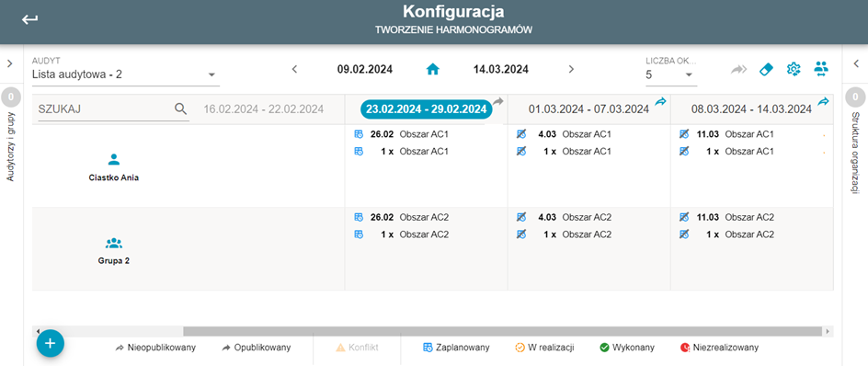868x366 pixels.
Task: Expand the right Struktura organizacji panel
Action: tap(855, 63)
